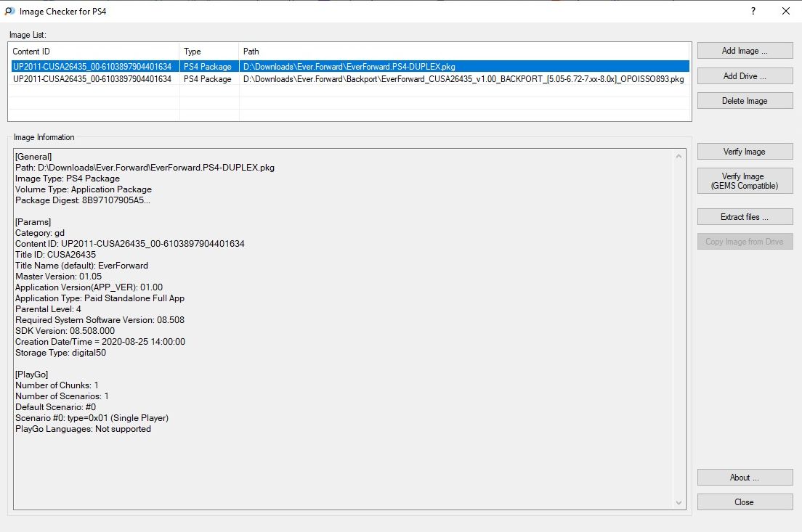Click the Type column header
The width and height of the screenshot is (802, 532).
tap(209, 52)
